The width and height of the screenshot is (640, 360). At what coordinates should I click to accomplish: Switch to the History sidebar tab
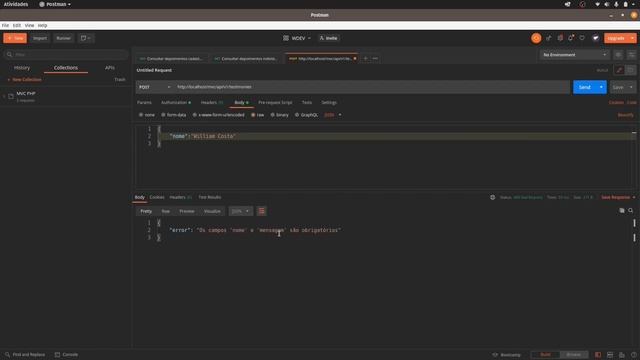(x=22, y=68)
